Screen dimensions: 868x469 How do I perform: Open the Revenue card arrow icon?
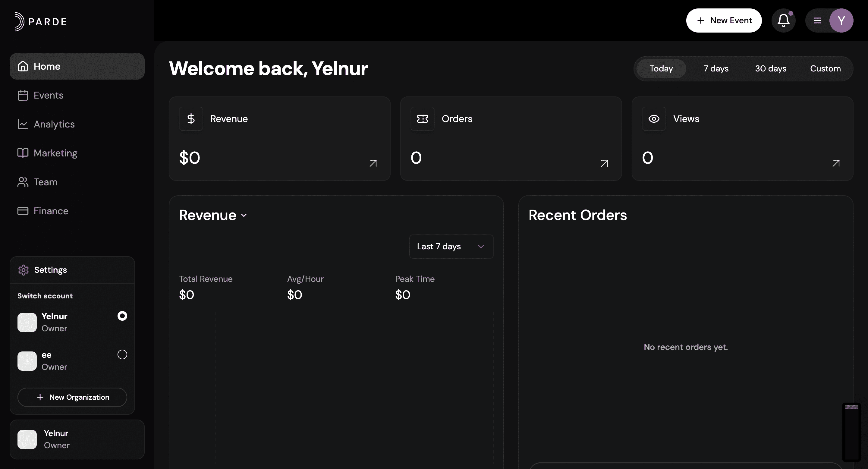(x=373, y=163)
